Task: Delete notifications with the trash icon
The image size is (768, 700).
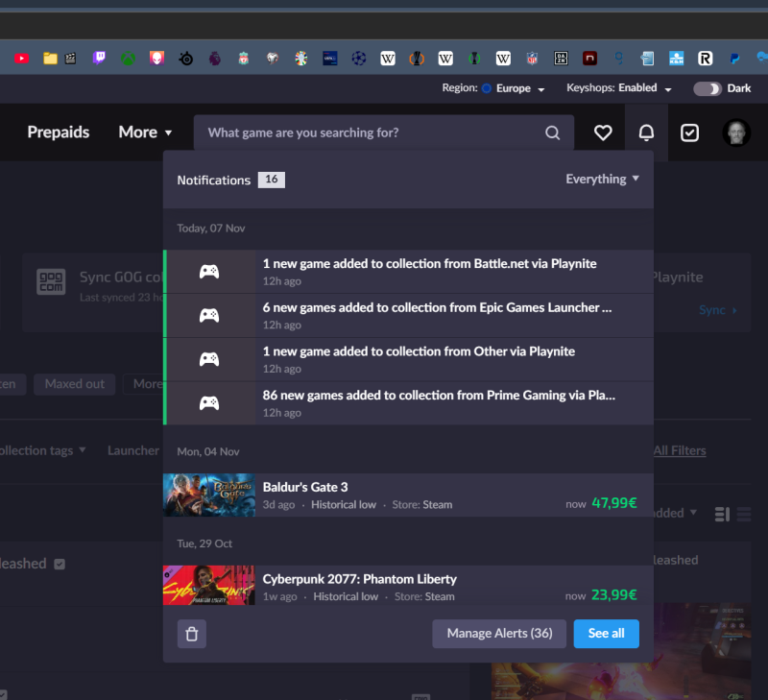Action: point(192,634)
